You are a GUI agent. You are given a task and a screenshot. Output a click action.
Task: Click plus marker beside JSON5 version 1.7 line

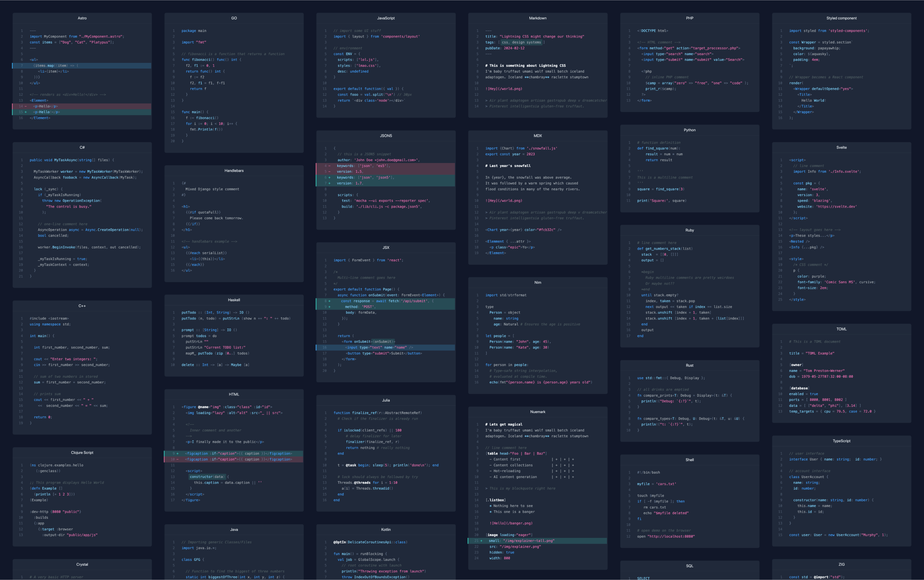[329, 183]
